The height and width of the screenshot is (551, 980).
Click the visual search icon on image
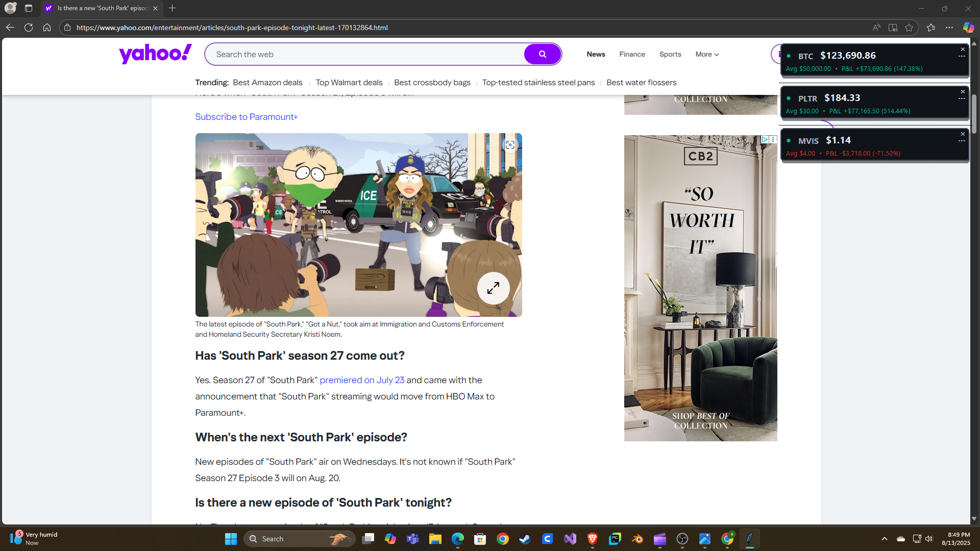(x=510, y=145)
